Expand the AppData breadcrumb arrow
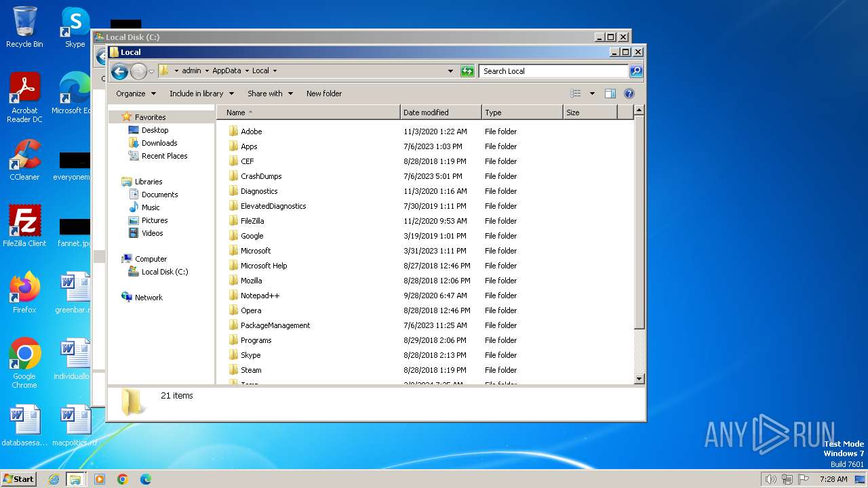 coord(247,70)
